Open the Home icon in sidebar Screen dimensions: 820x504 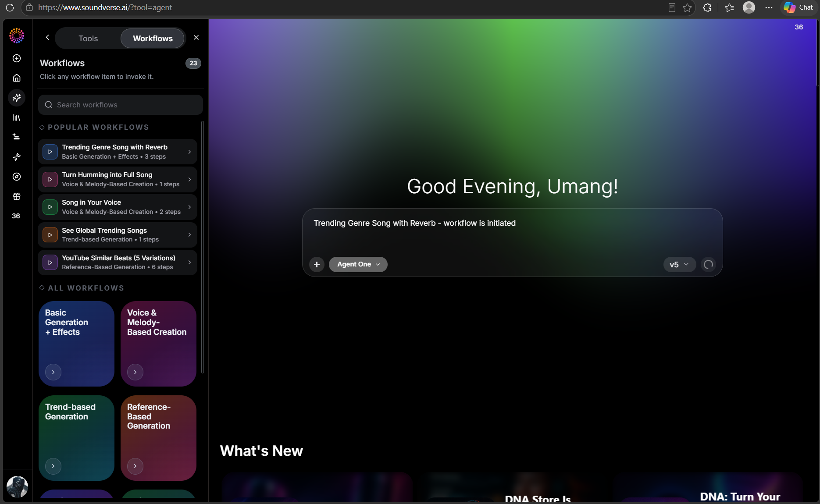point(17,78)
